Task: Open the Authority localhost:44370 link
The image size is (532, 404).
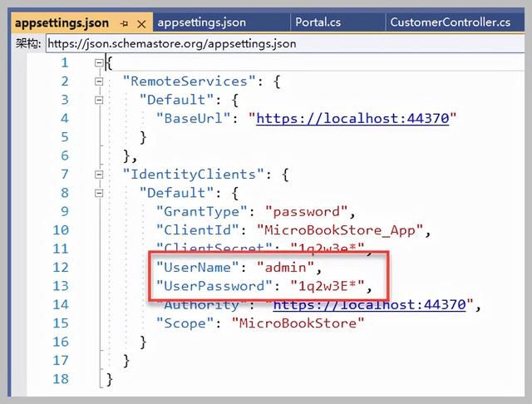Action: [x=373, y=304]
